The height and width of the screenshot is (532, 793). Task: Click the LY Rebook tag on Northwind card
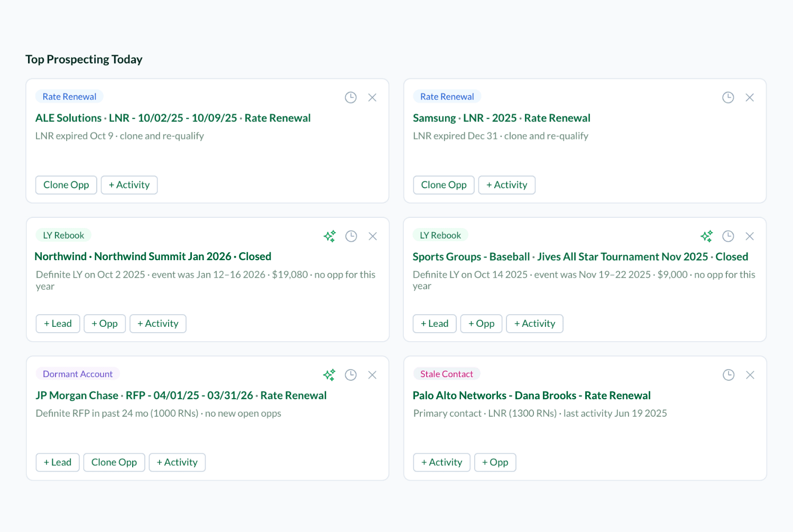point(63,235)
